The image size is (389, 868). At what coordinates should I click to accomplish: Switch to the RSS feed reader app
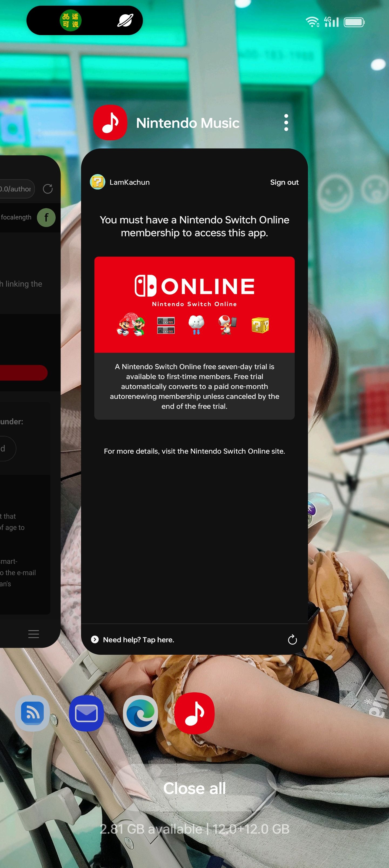tap(33, 713)
